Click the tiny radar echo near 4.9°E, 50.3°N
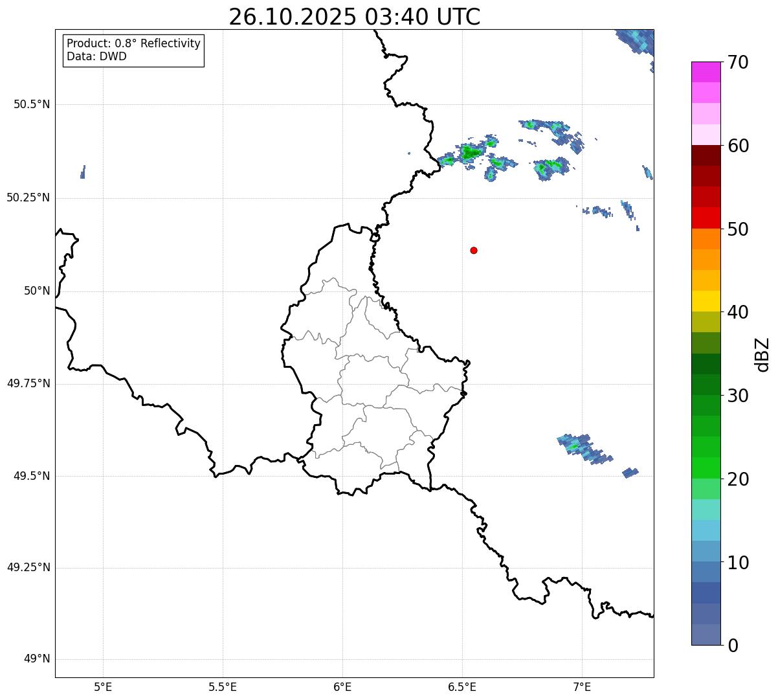The height and width of the screenshot is (700, 778). [83, 172]
